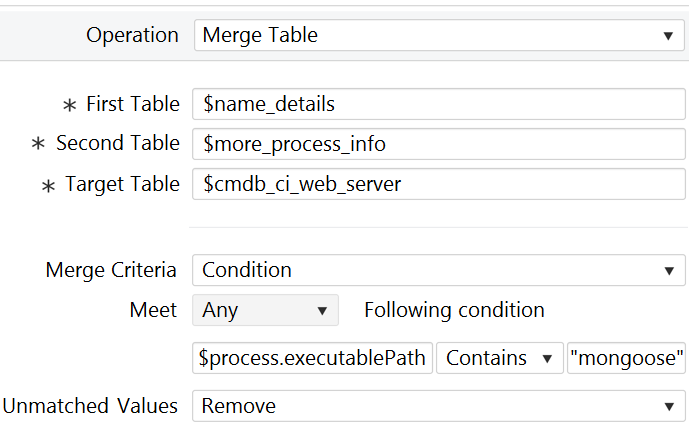Click the required asterisk beside First Table
This screenshot has width=689, height=428.
pyautogui.click(x=69, y=105)
